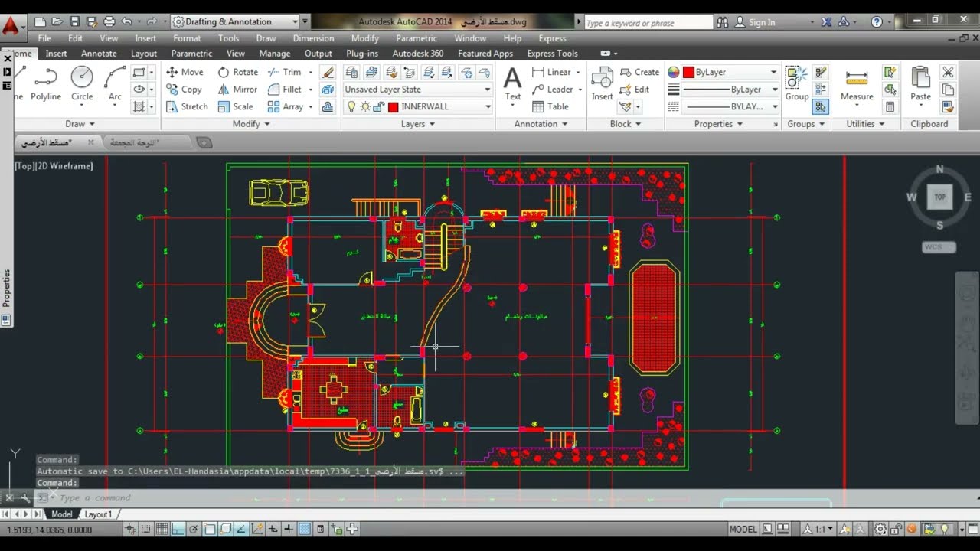
Task: Click the Fillet tool
Action: [x=285, y=90]
